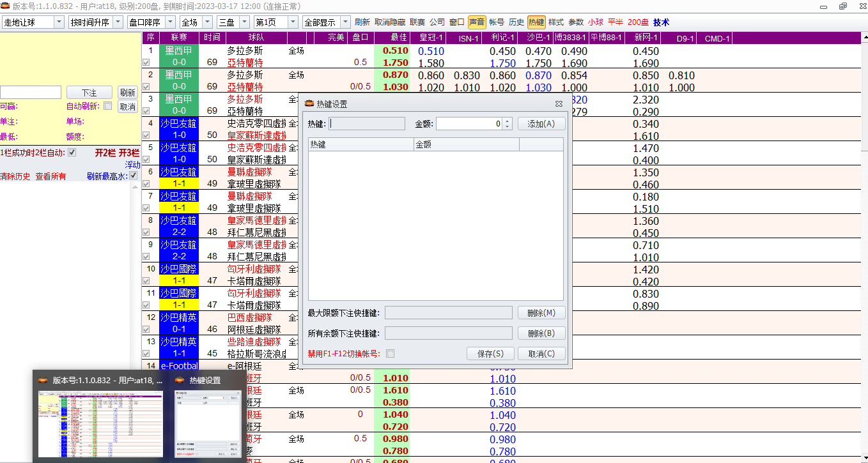Open the 历史 toolbar item
The width and height of the screenshot is (868, 463).
click(516, 22)
